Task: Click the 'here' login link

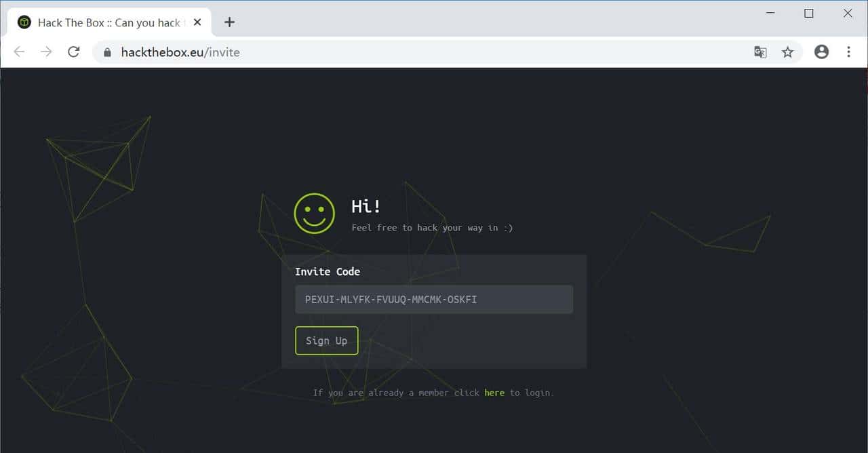Action: pyautogui.click(x=494, y=393)
